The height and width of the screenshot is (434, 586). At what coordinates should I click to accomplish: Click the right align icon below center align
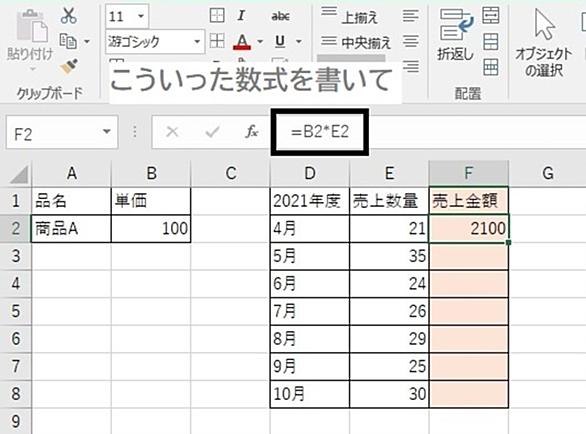click(x=411, y=67)
